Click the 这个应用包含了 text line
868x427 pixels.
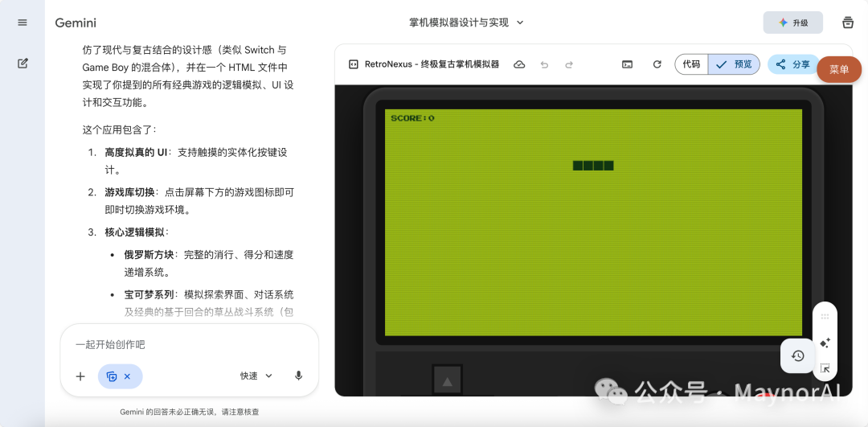coord(120,130)
